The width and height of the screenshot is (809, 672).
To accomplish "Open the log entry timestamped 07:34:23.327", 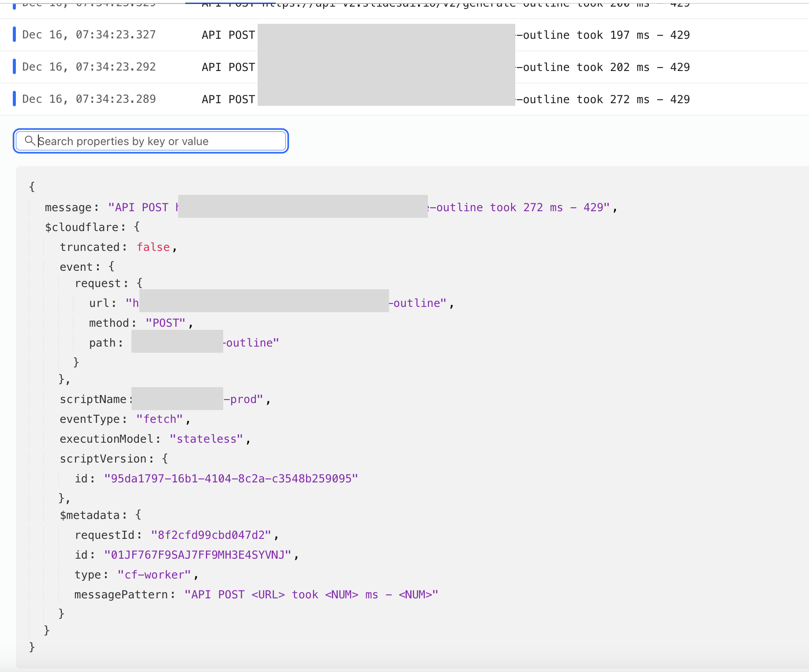I will [404, 35].
